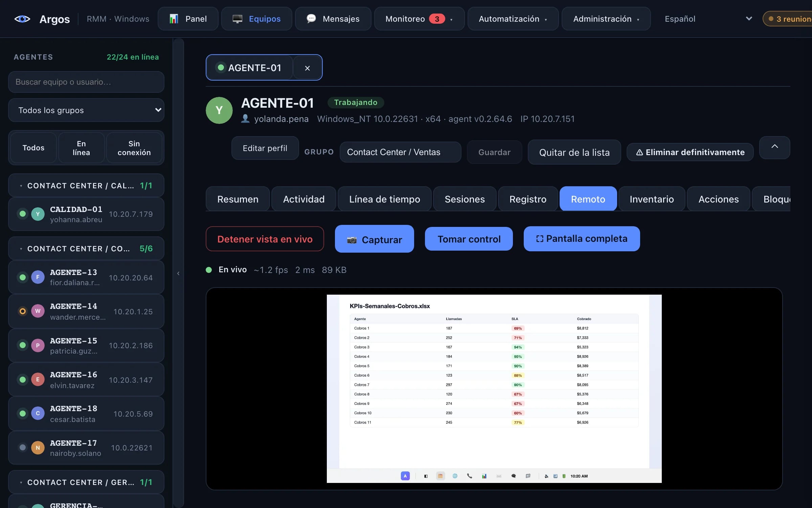Collapse the Contact Center / CO group
The height and width of the screenshot is (508, 812).
click(86, 249)
